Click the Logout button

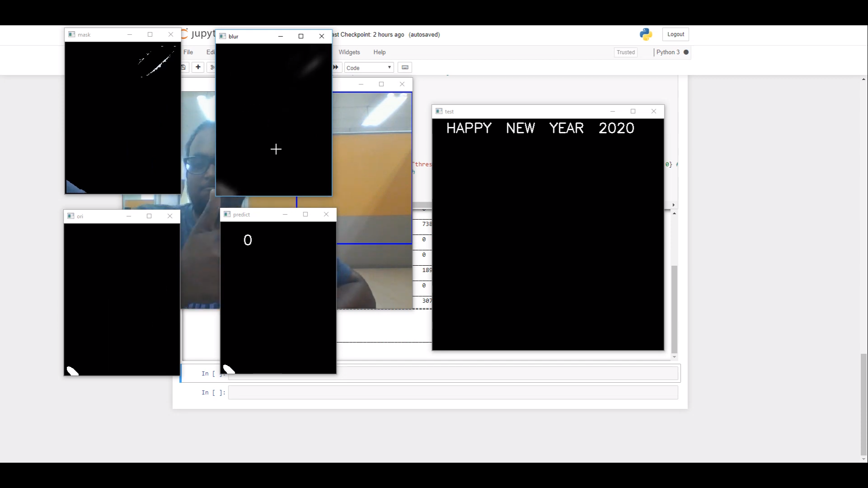pos(675,34)
